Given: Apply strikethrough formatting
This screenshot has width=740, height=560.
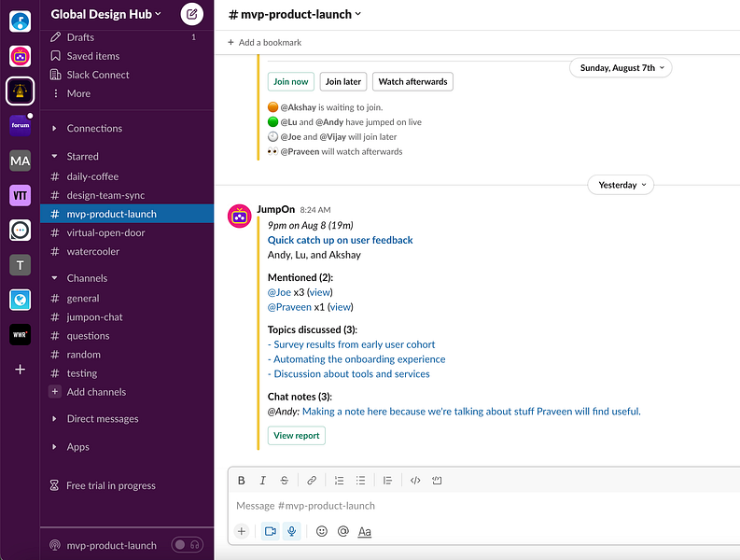Looking at the screenshot, I should 284,481.
